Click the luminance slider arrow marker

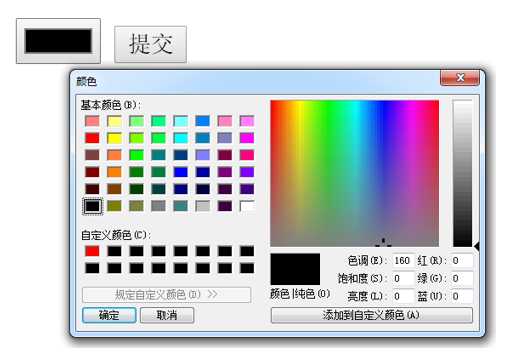476,247
